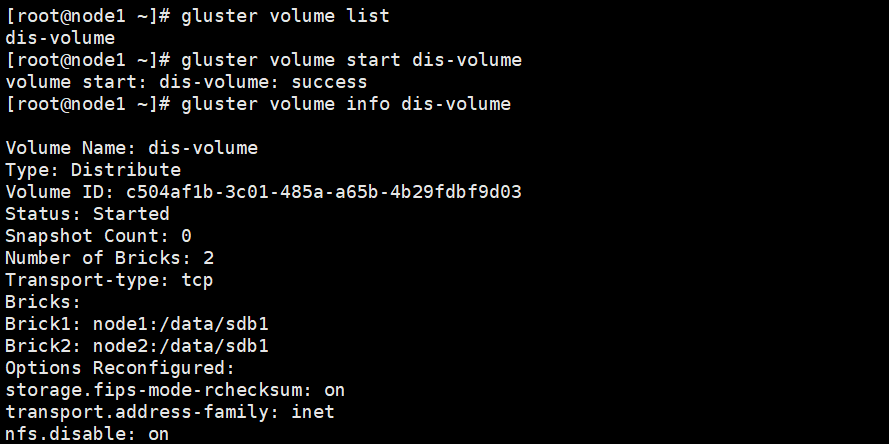The height and width of the screenshot is (444, 889).
Task: Click the 'Snapshot Count: 0' line
Action: (98, 236)
